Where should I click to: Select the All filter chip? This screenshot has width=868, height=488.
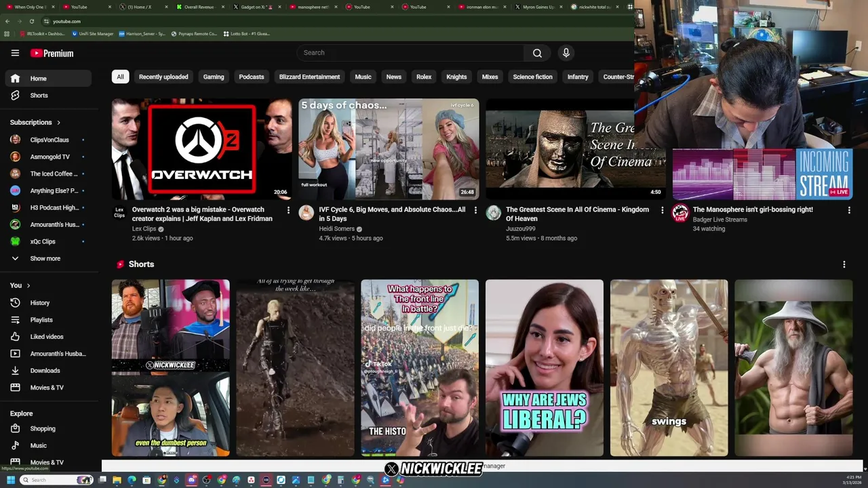pos(120,77)
